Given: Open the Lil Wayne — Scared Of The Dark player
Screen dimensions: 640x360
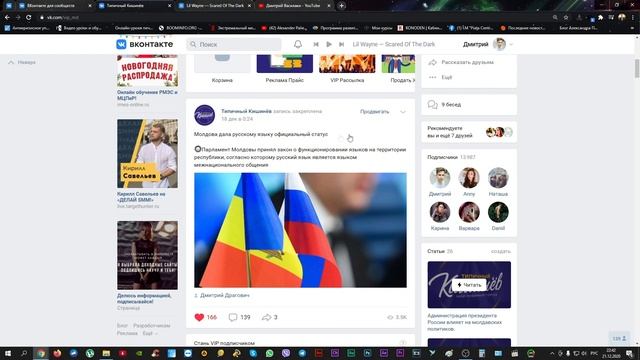Looking at the screenshot, I should [x=393, y=44].
